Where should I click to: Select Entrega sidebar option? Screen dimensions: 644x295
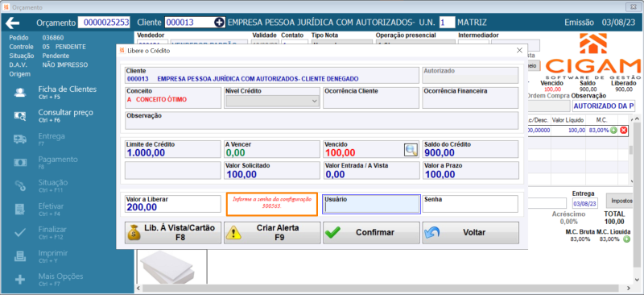(x=52, y=139)
